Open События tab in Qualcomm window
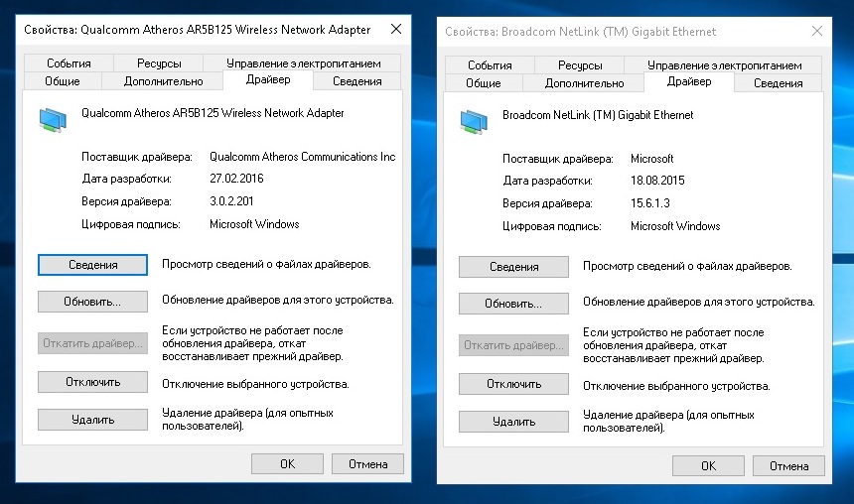 pos(69,63)
